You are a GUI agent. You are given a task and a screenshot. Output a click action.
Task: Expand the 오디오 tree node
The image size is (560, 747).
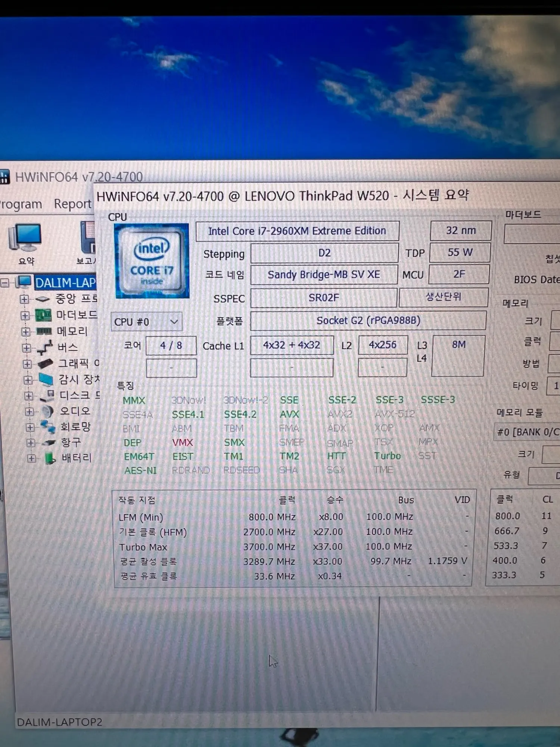pyautogui.click(x=29, y=412)
